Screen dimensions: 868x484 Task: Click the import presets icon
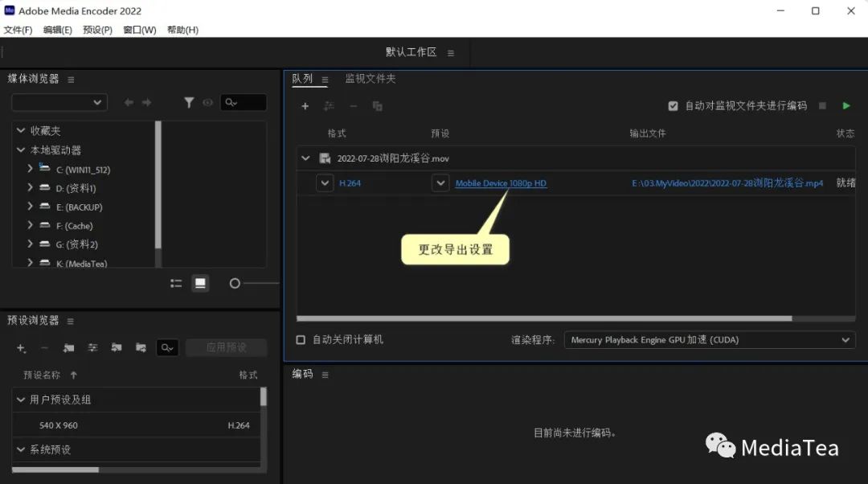click(117, 348)
